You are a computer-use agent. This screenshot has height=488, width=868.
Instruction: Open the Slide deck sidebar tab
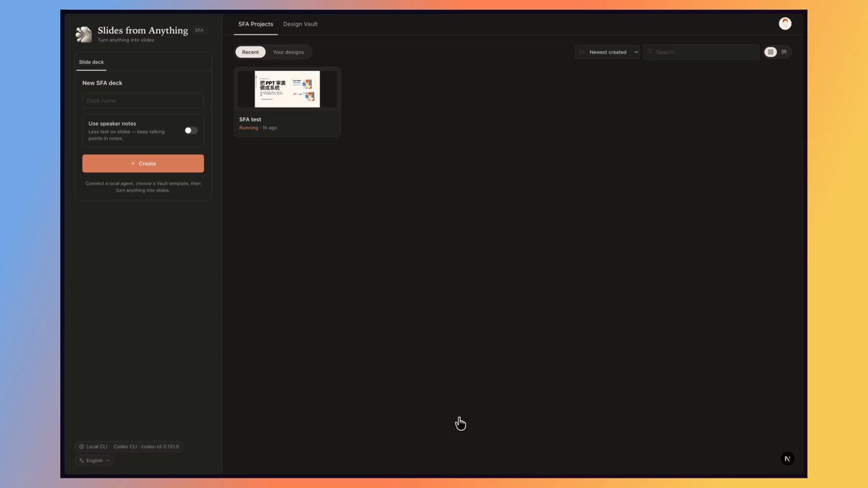point(91,62)
